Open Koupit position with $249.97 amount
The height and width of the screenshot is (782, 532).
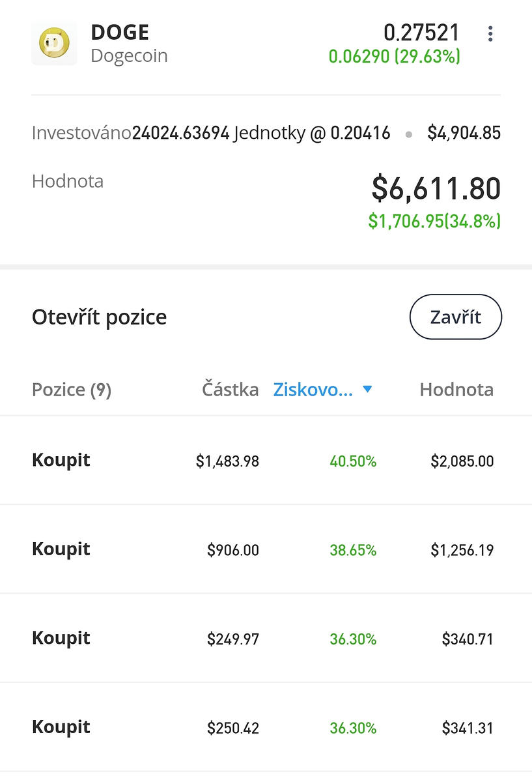click(x=266, y=639)
